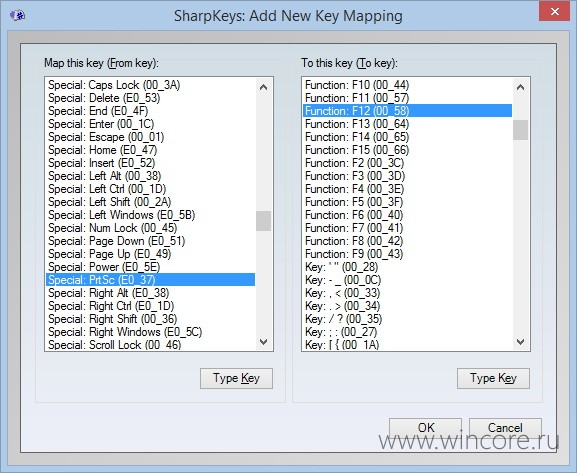577x473 pixels.
Task: Select Special: Scroll Lock (00_46)
Action: coord(150,344)
